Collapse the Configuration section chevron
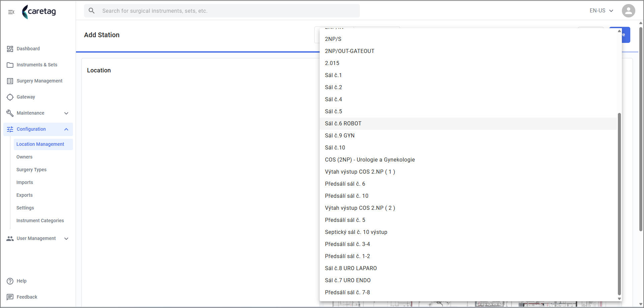The image size is (644, 308). point(66,129)
